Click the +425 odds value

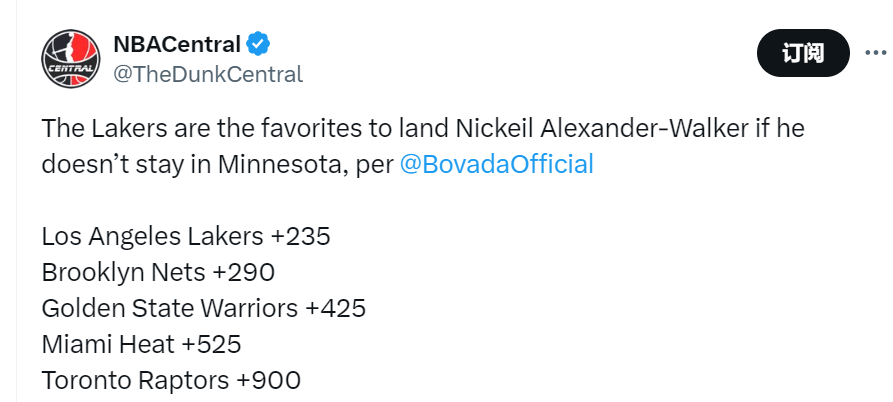click(335, 308)
